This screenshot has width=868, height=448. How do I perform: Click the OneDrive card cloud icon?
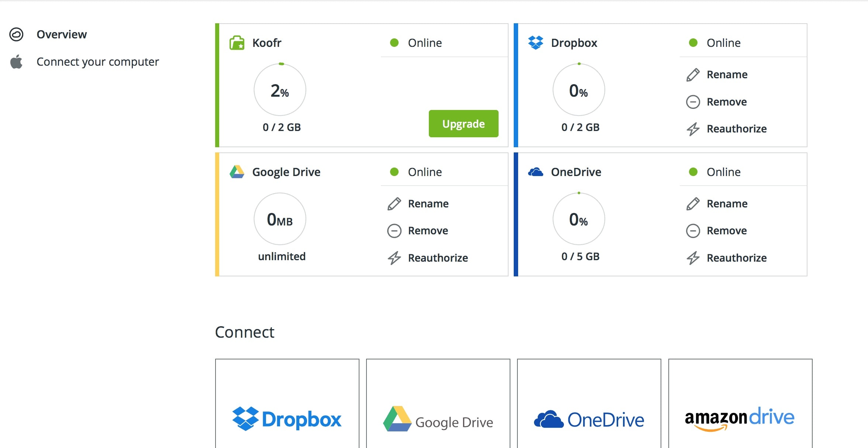pyautogui.click(x=535, y=172)
